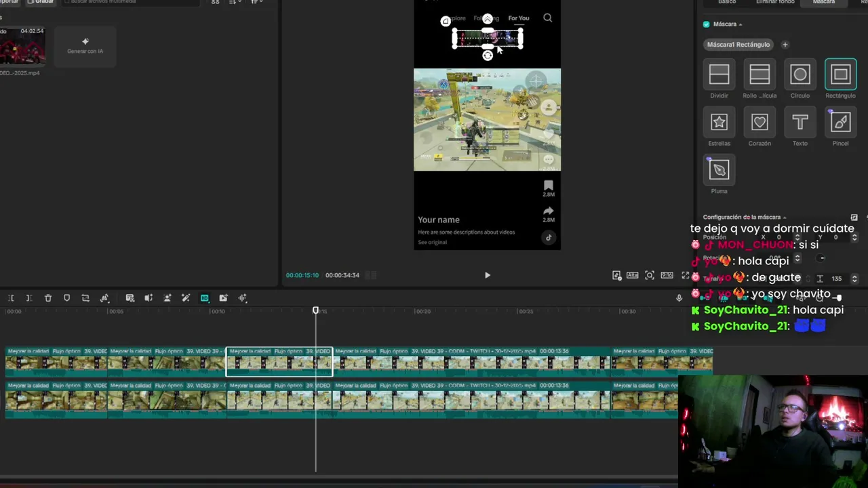Image resolution: width=868 pixels, height=488 pixels.
Task: Click the For You tab in preview
Action: click(x=519, y=18)
